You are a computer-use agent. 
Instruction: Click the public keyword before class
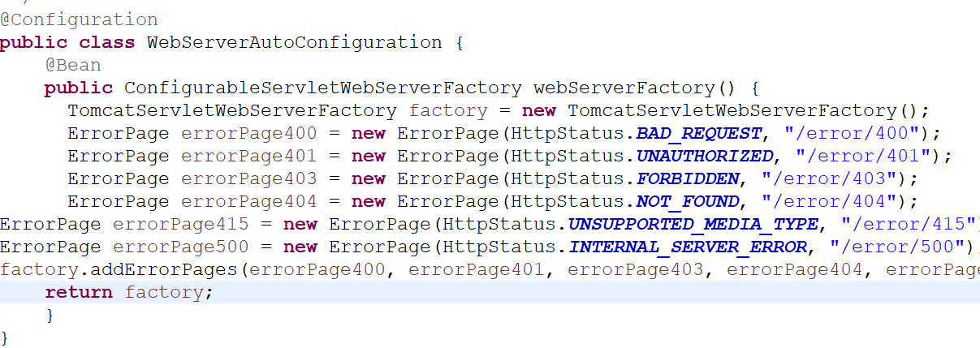click(33, 42)
